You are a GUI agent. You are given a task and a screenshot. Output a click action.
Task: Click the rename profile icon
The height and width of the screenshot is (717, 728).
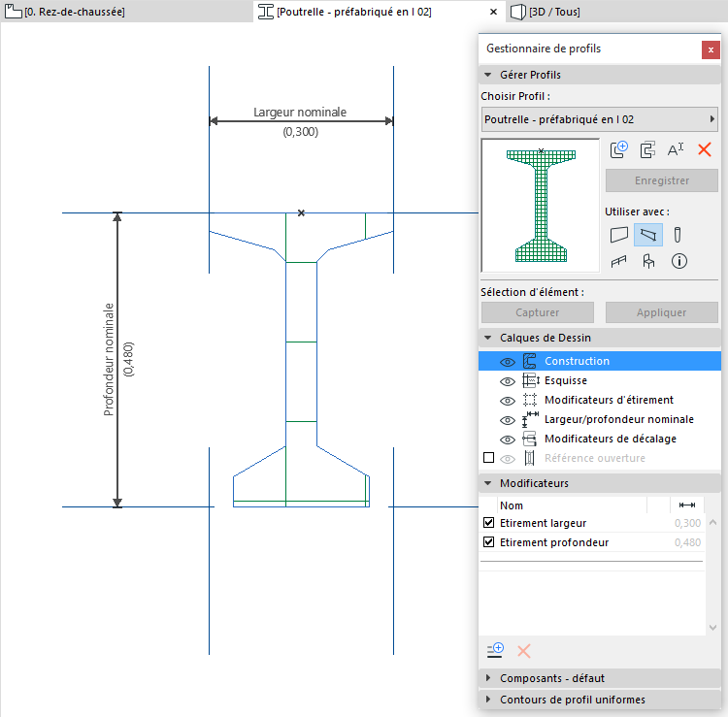tap(677, 149)
